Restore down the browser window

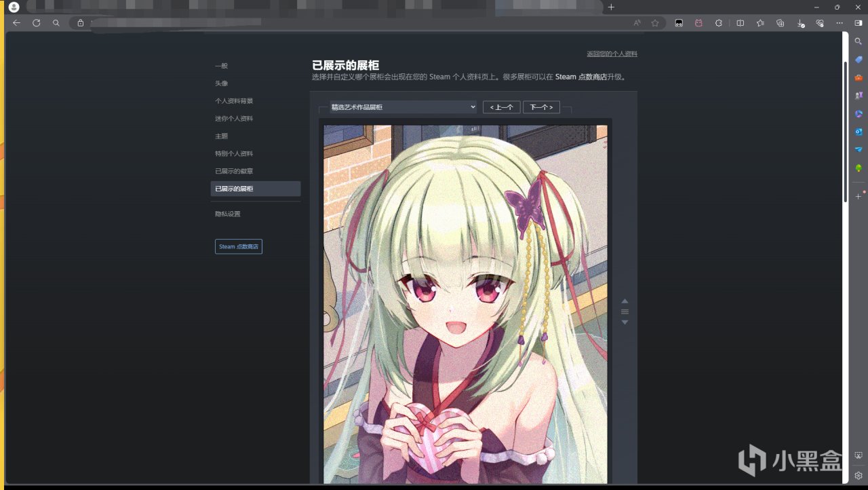837,7
